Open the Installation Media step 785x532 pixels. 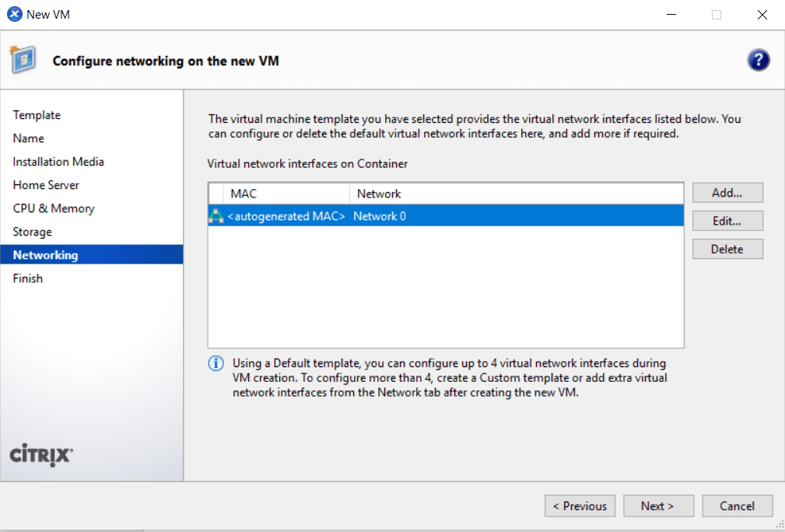click(58, 161)
